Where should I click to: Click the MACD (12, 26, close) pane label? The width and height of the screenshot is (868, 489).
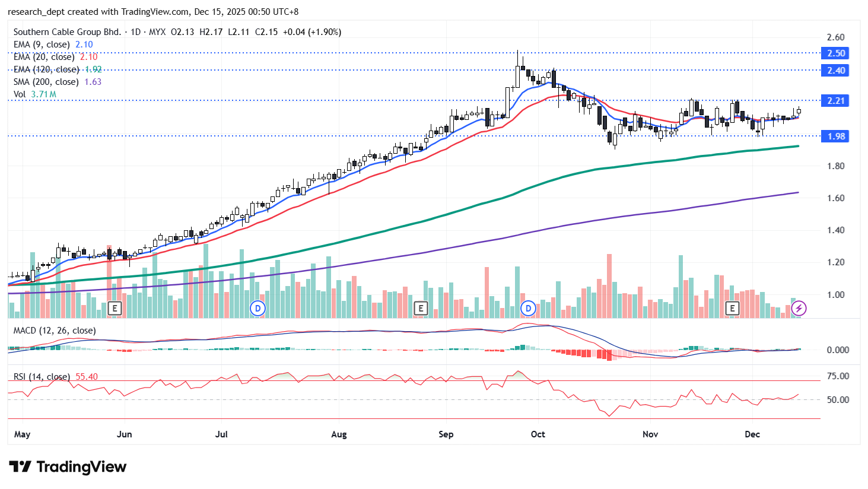click(x=54, y=331)
